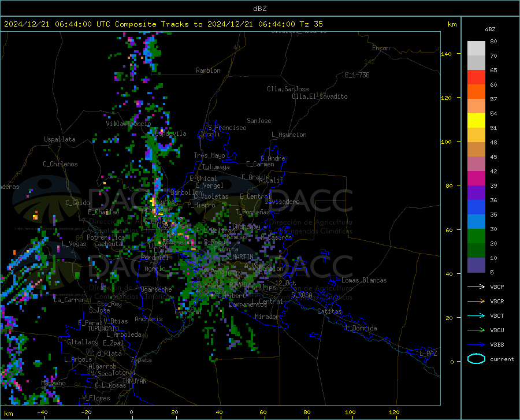Click the L_Dormida map label
This screenshot has height=420, width=520.
click(x=361, y=328)
